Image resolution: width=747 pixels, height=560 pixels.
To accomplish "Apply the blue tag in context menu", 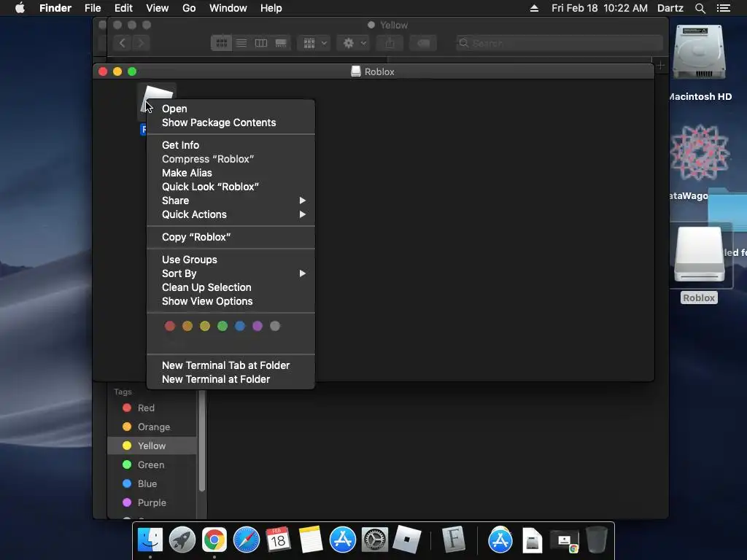I will click(239, 326).
